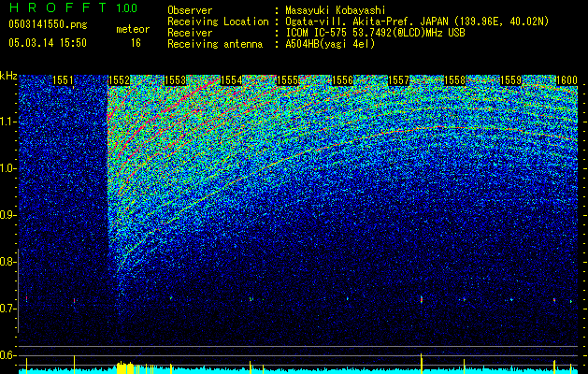Click the 1553 time marker
Viewport: 588px width, 374px height.
175,80
